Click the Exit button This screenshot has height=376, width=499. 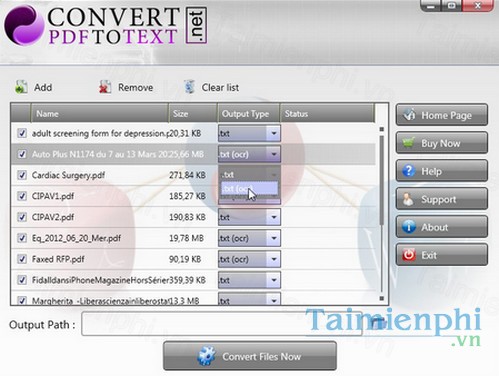tap(442, 255)
